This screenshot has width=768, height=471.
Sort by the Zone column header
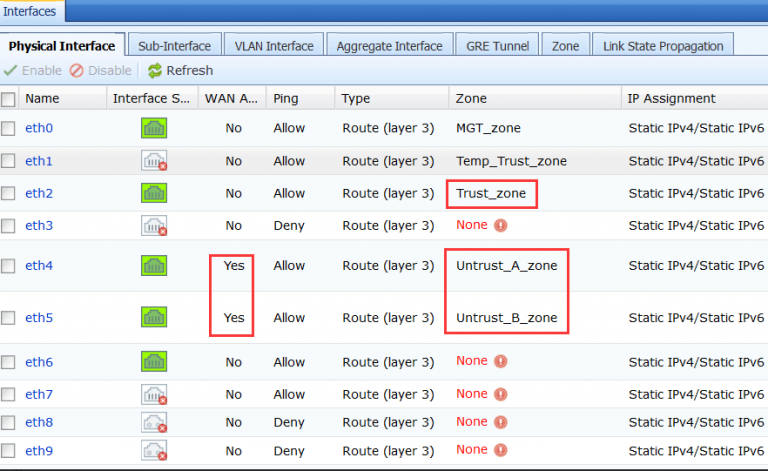click(471, 98)
